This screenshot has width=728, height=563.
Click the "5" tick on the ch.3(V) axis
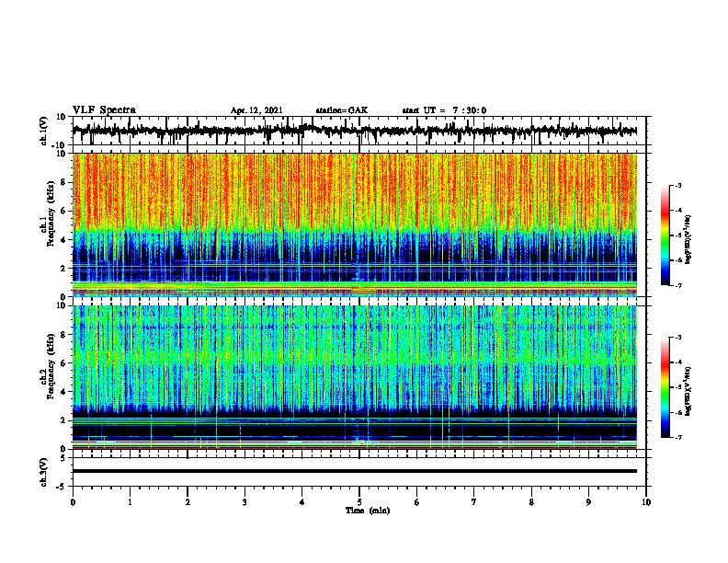[x=64, y=458]
